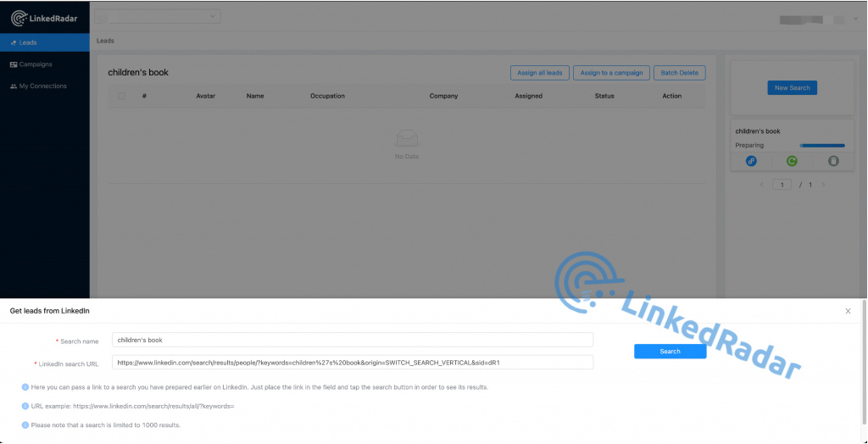The height and width of the screenshot is (444, 868).
Task: Open the user profile menu at top right
Action: [x=815, y=19]
